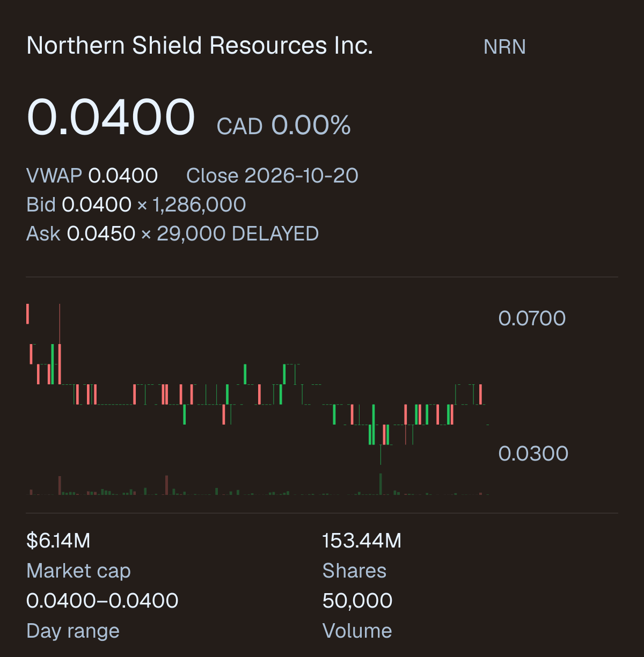Image resolution: width=644 pixels, height=657 pixels.
Task: Click the $6.14M market cap value
Action: tap(58, 541)
